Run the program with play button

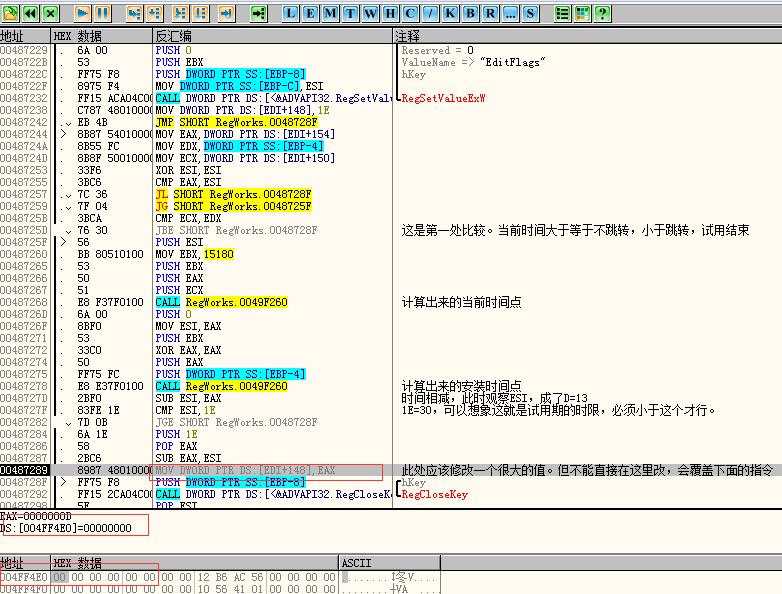81,13
